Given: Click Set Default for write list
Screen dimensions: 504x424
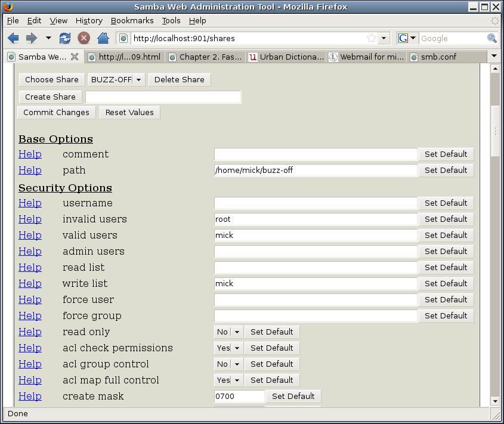Looking at the screenshot, I should (446, 283).
